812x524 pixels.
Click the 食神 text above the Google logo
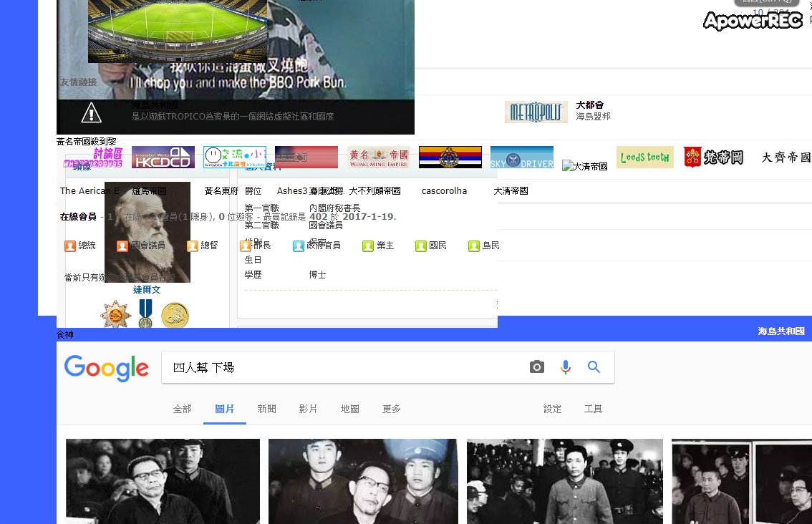pyautogui.click(x=64, y=335)
